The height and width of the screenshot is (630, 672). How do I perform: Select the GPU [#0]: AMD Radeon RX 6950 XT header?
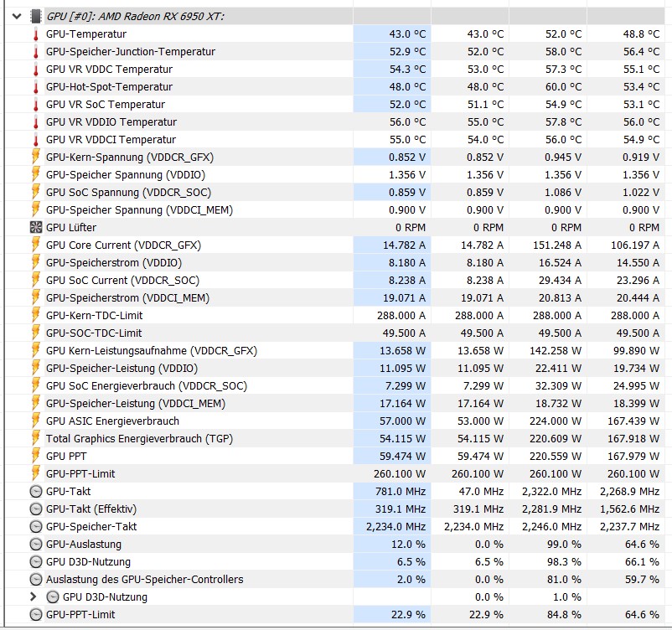coord(136,17)
